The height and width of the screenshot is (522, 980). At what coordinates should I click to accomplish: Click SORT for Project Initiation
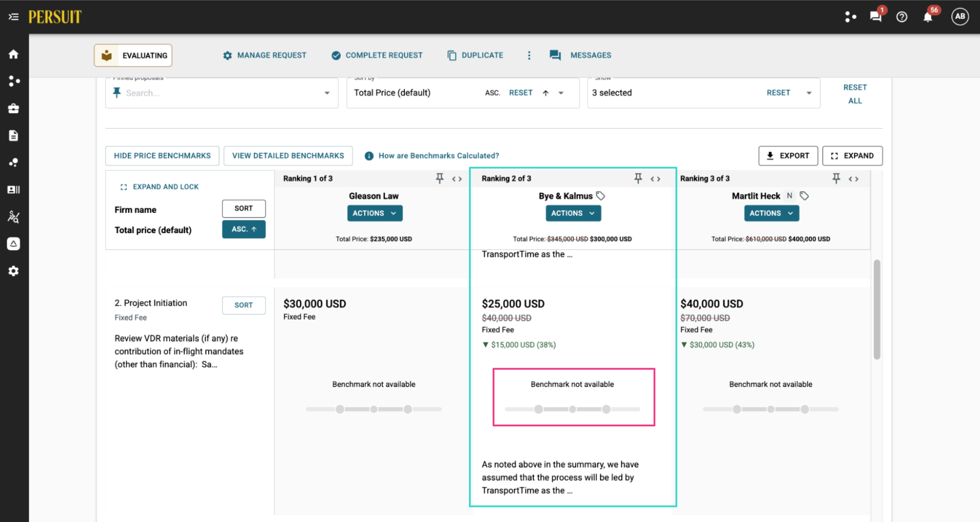pos(244,305)
